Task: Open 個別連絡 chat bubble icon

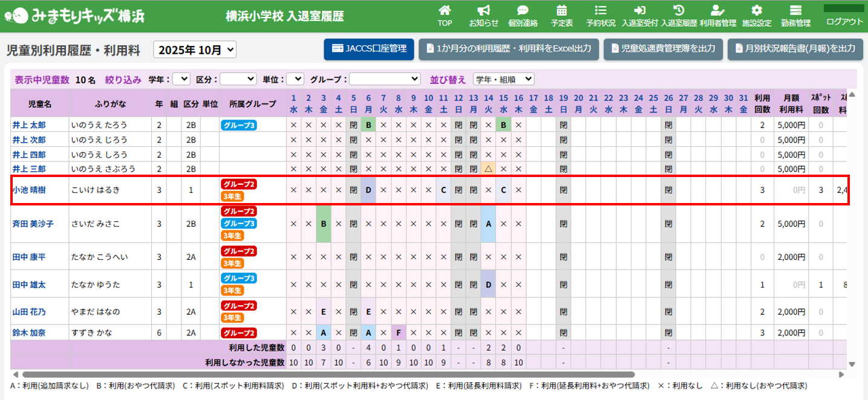Action: point(523,11)
